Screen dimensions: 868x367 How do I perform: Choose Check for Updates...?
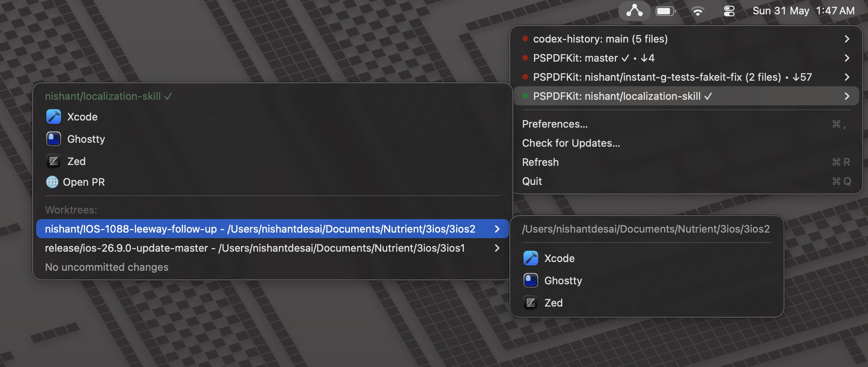[687, 143]
